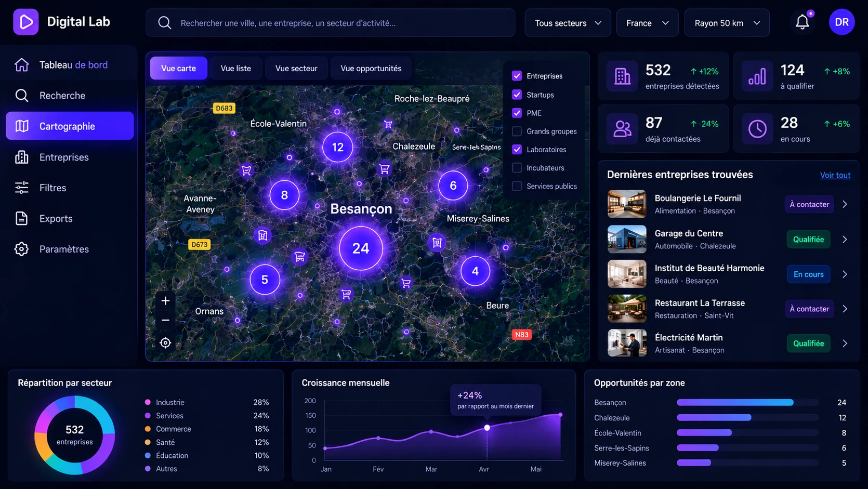This screenshot has height=489, width=868.
Task: Select the map cluster labeled 5
Action: [265, 280]
